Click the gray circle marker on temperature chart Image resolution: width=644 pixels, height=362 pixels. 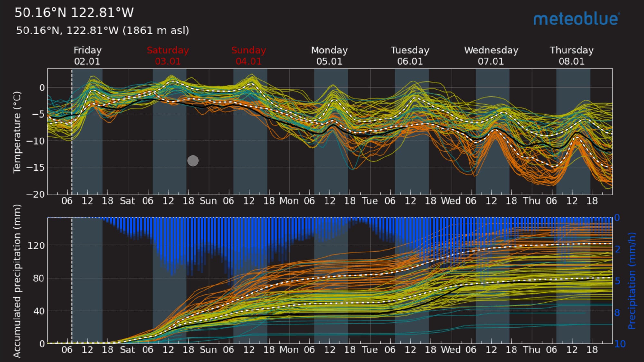pyautogui.click(x=193, y=160)
